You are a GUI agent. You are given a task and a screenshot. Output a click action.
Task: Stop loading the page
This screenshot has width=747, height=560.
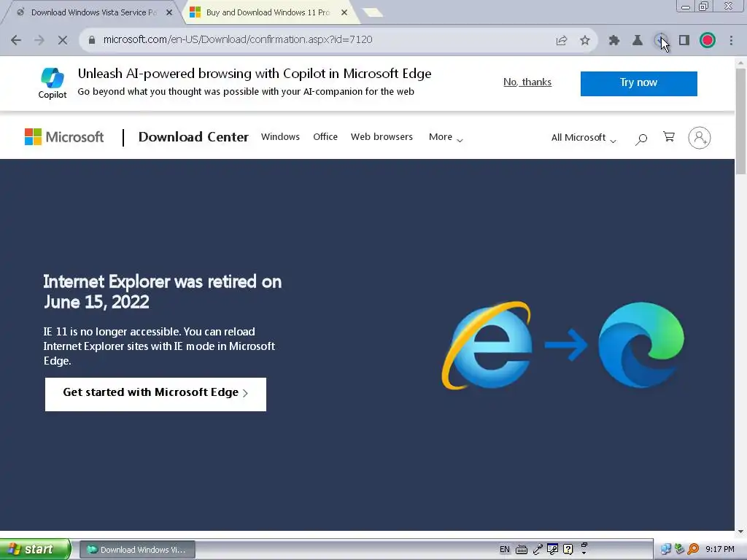coord(63,40)
